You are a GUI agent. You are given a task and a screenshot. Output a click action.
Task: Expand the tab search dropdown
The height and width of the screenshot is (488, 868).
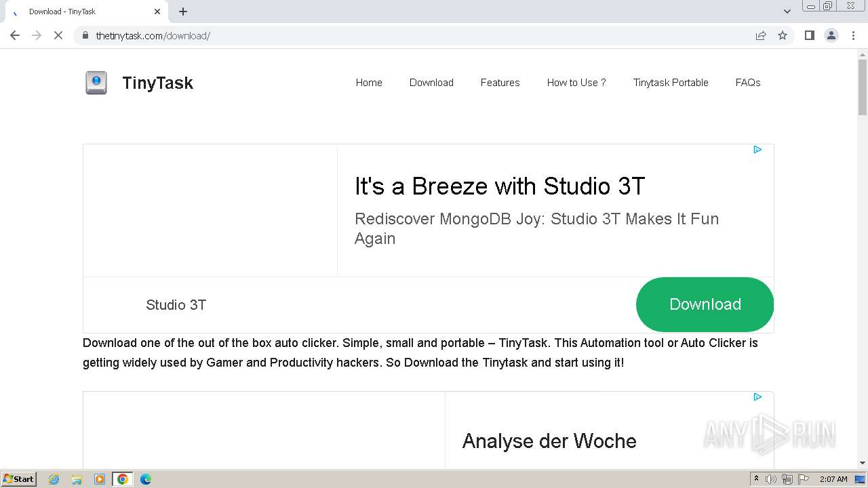click(787, 12)
